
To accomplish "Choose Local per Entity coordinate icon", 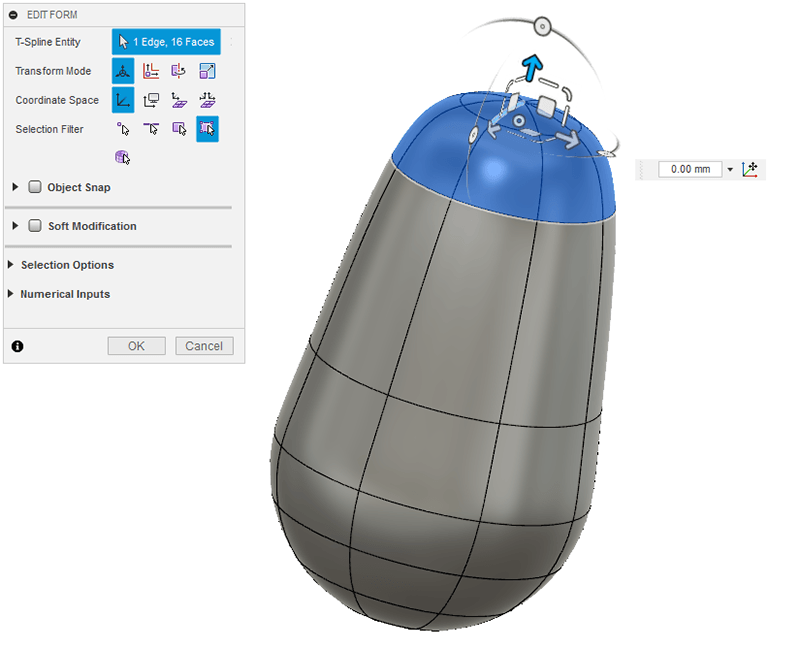I will 207,100.
